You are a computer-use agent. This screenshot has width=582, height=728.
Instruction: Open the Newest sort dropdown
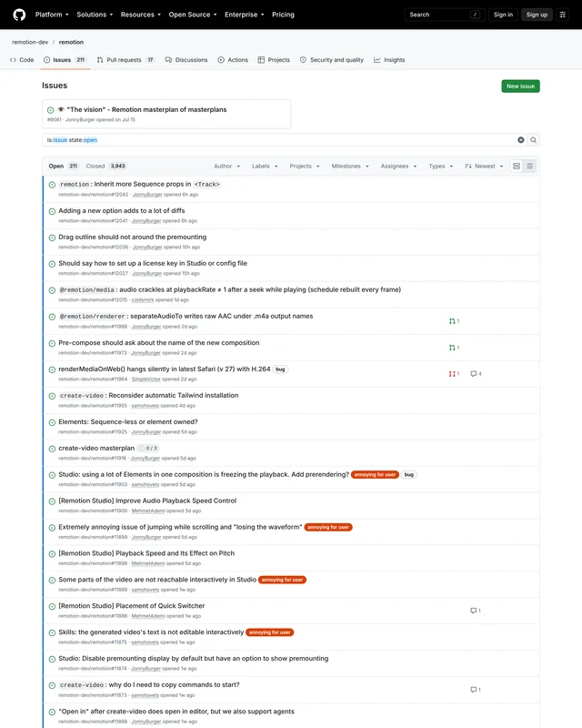click(484, 167)
